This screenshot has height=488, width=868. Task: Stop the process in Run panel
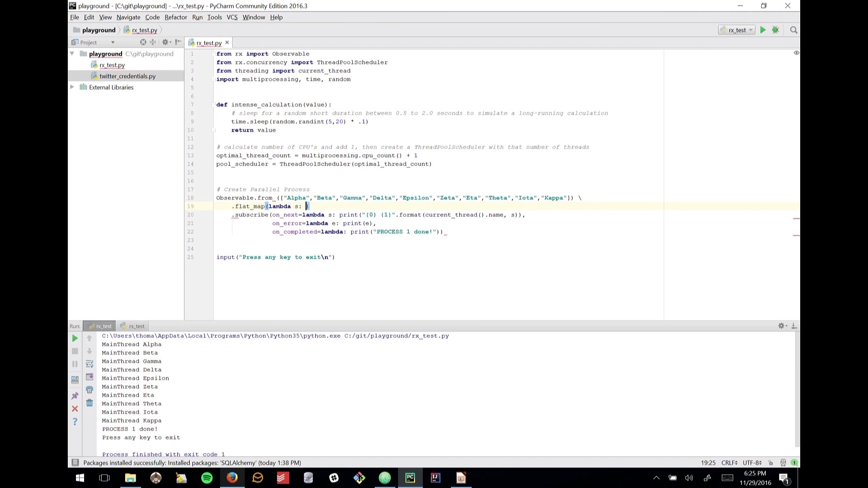(x=75, y=351)
